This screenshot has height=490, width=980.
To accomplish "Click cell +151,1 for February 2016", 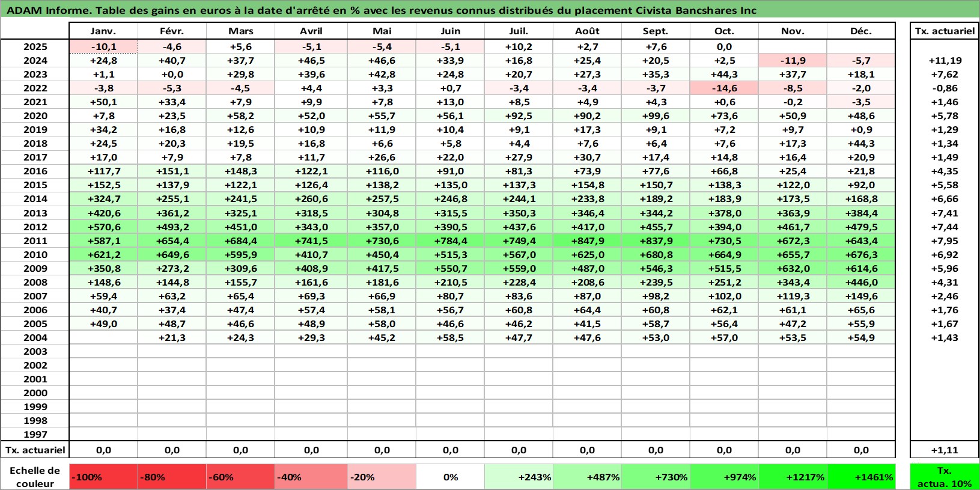I will (x=172, y=171).
